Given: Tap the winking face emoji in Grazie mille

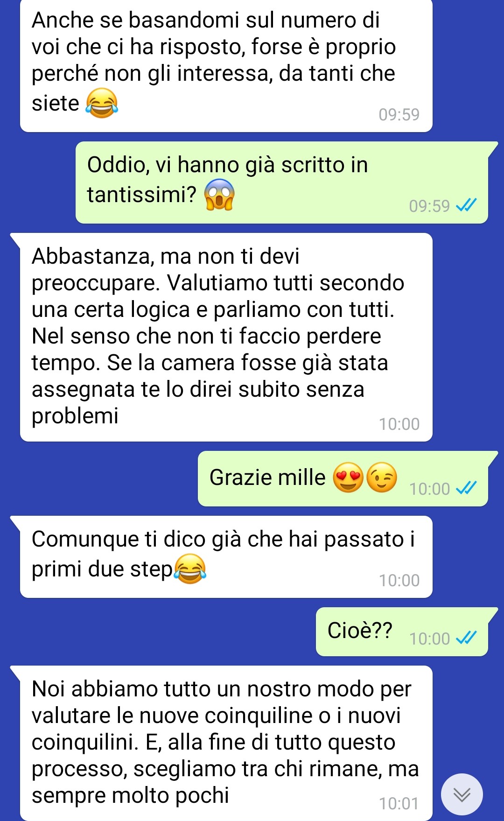Looking at the screenshot, I should click(x=382, y=477).
